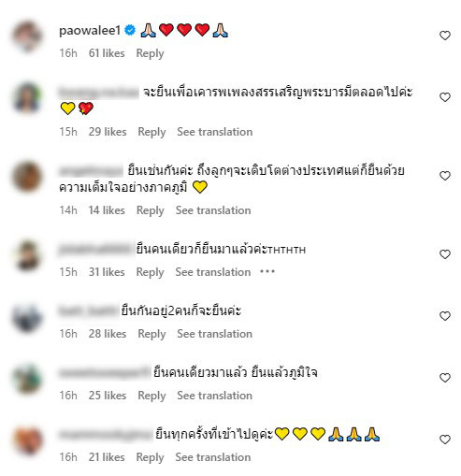Open paowalee1's profile picture
The image size is (461, 476).
(27, 36)
